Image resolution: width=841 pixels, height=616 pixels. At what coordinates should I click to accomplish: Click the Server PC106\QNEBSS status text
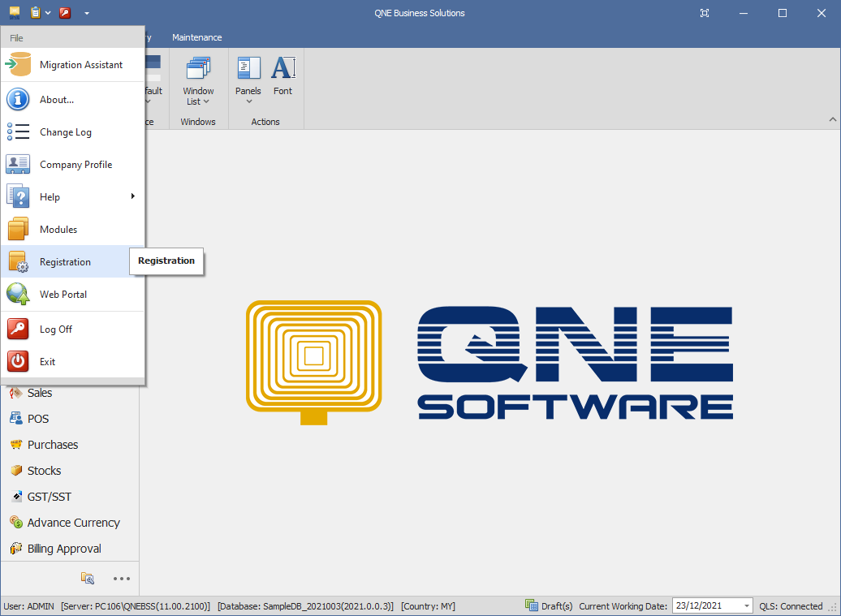[x=136, y=606]
